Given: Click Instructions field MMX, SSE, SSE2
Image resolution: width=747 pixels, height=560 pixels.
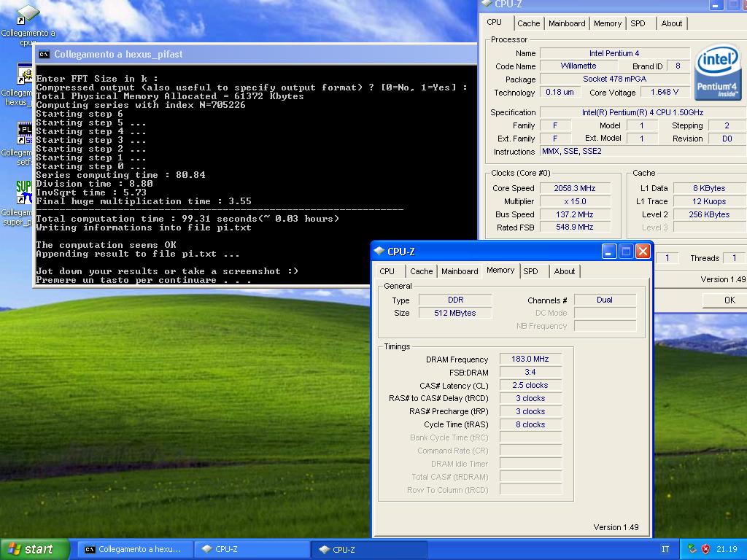Looking at the screenshot, I should [643, 152].
